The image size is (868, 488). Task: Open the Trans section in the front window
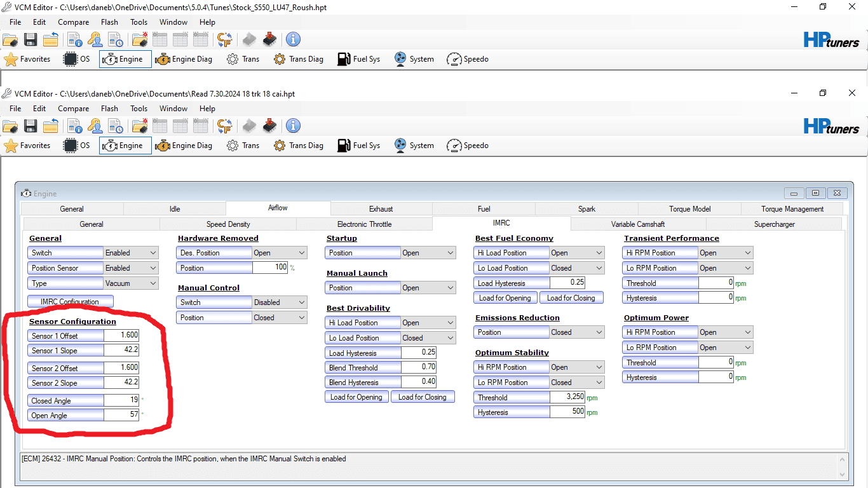[243, 146]
